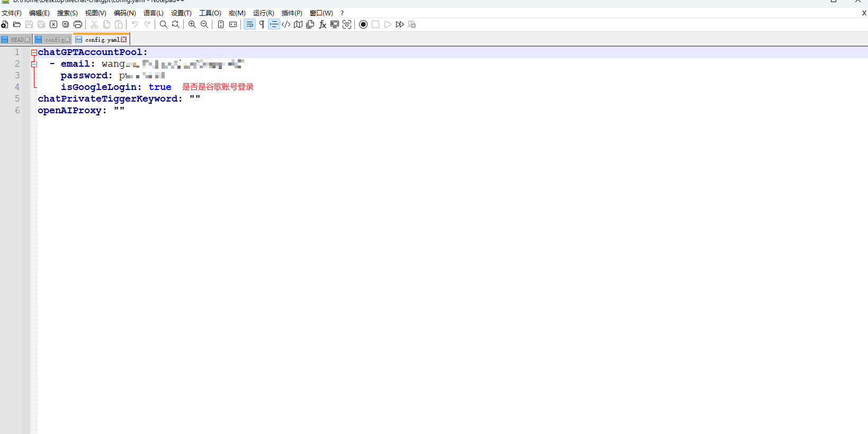Open the Document Map panel
Viewport: 868px width, 434px height.
coord(298,24)
